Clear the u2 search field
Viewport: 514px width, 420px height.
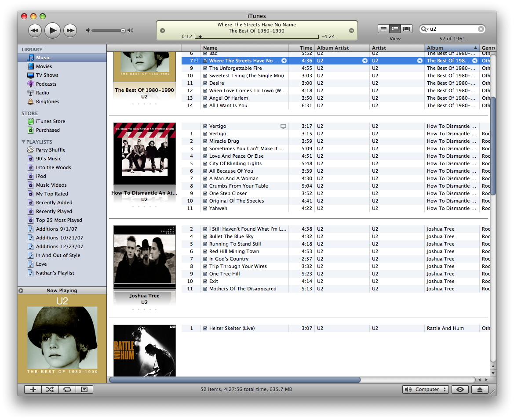tap(481, 29)
